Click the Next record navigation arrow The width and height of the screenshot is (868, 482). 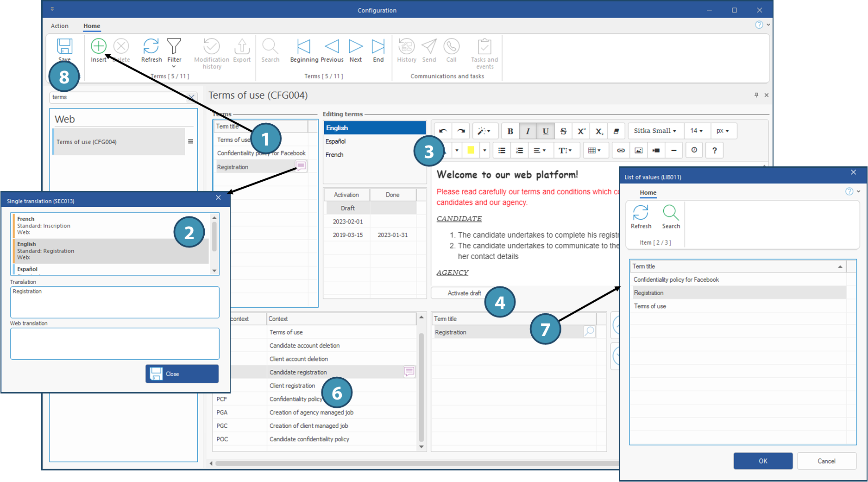[355, 46]
